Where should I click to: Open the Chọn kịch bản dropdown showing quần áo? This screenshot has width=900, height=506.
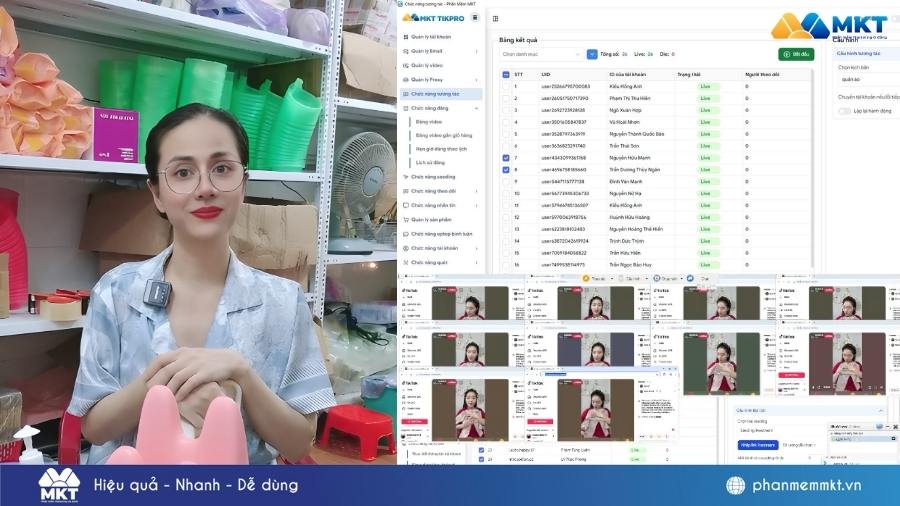(868, 79)
